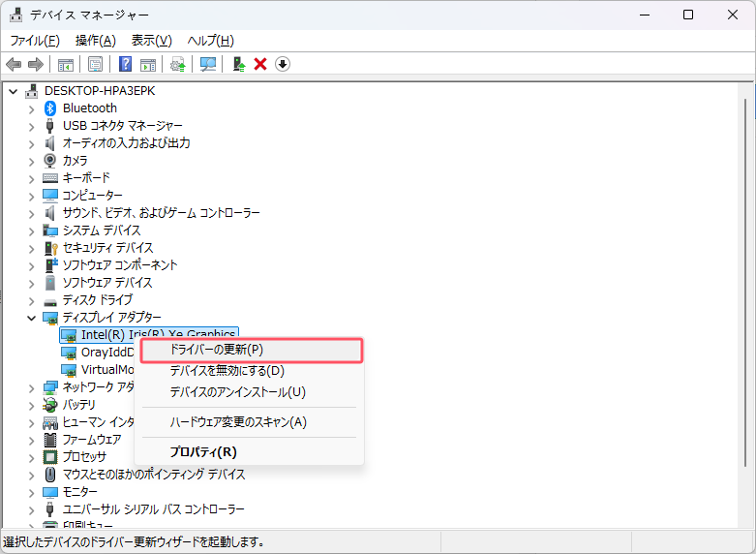Collapse the ディスプレイ アダプター category
Viewport: 756px width, 554px height.
tap(31, 318)
